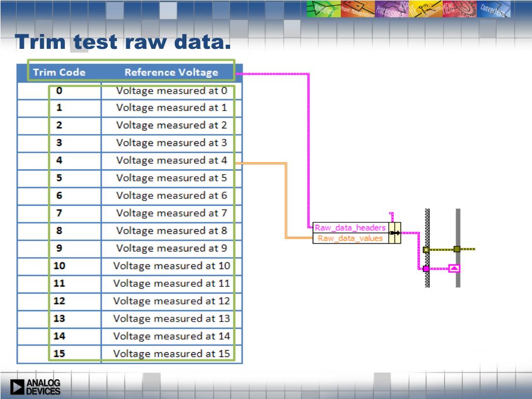
Task: Click trim code 5 cell
Action: [x=59, y=178]
